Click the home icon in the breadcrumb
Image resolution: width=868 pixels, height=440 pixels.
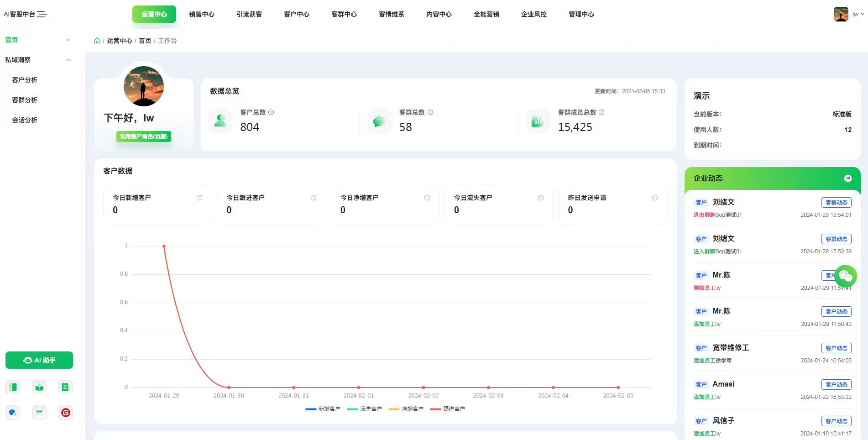point(97,41)
